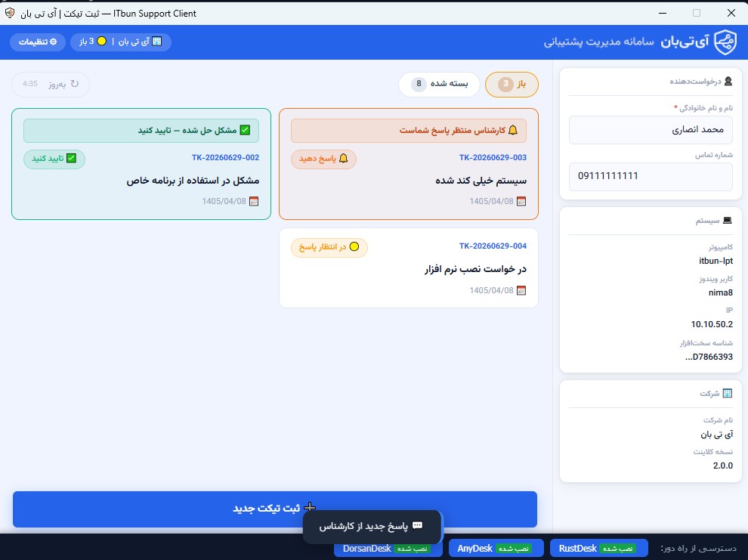Click the building icon in header status pill
Screen dimensions: 748x560
[157, 42]
